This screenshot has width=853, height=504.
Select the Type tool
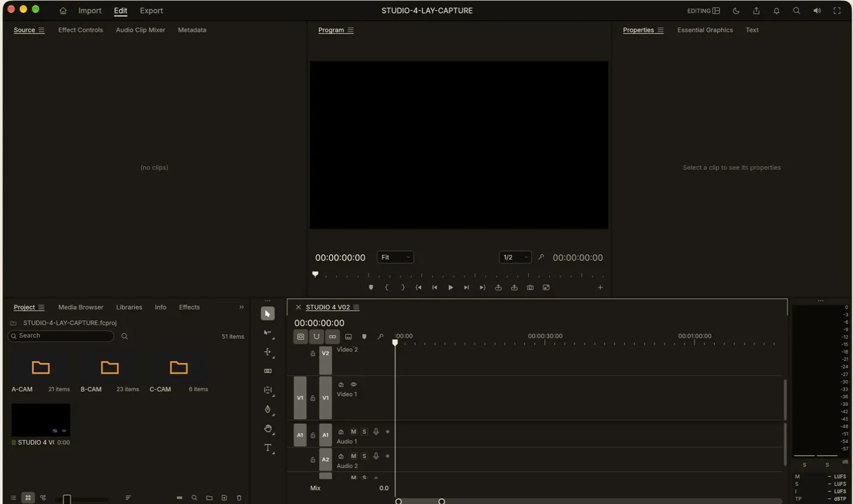(x=268, y=448)
